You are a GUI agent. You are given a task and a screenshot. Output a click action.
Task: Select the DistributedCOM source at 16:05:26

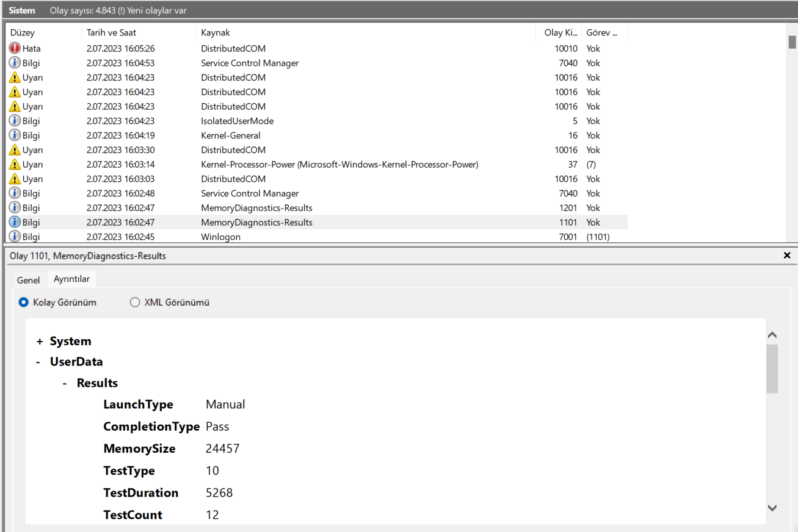pos(233,48)
